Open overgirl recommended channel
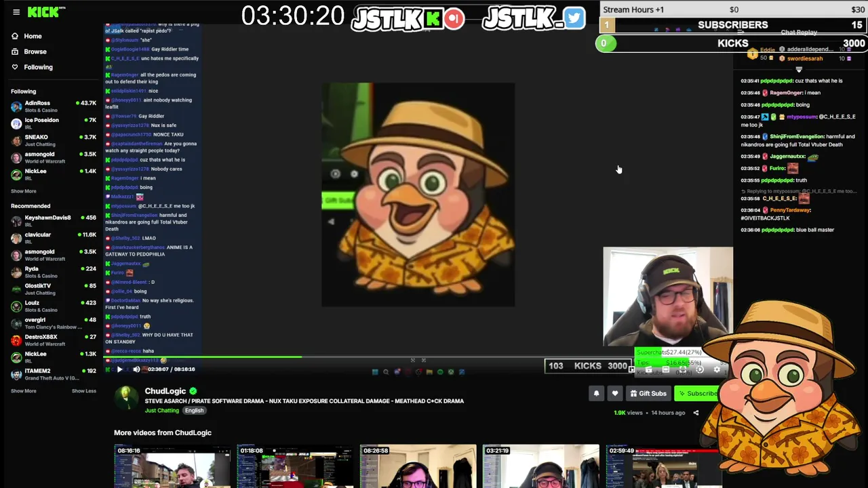The height and width of the screenshot is (488, 868). tap(53, 323)
